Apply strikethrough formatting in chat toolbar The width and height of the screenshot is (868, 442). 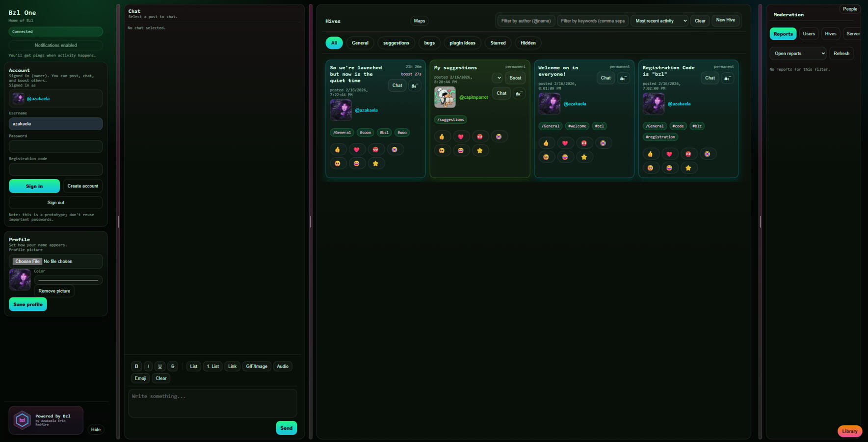pos(173,366)
